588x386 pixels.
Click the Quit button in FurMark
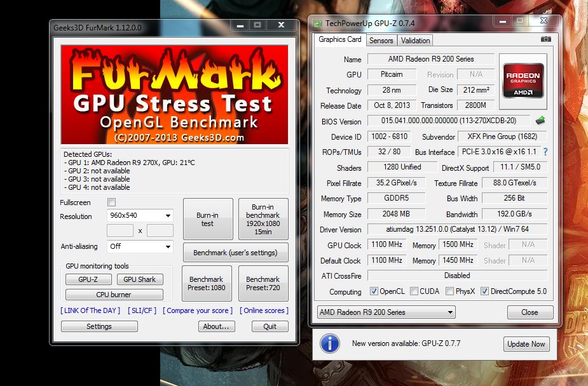coord(270,326)
